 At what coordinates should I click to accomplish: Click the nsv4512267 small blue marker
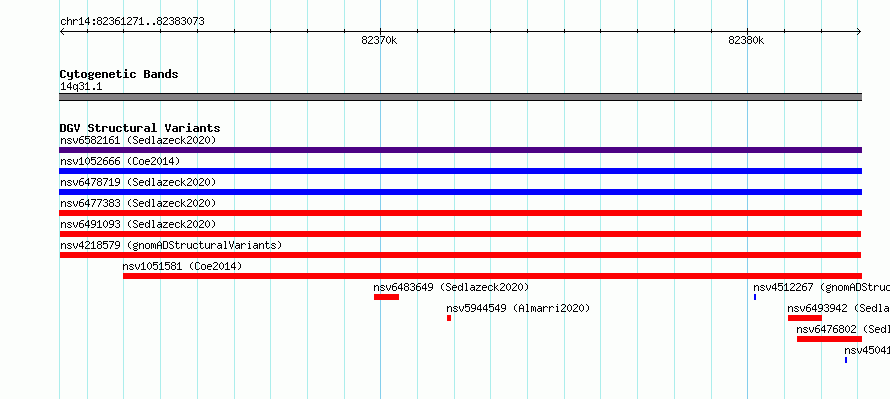(755, 297)
